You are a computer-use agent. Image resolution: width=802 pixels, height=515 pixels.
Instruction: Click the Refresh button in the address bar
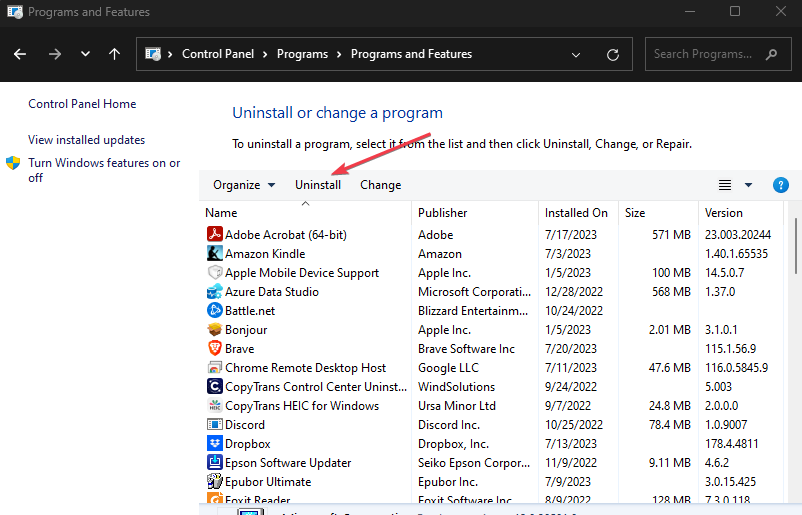click(613, 54)
